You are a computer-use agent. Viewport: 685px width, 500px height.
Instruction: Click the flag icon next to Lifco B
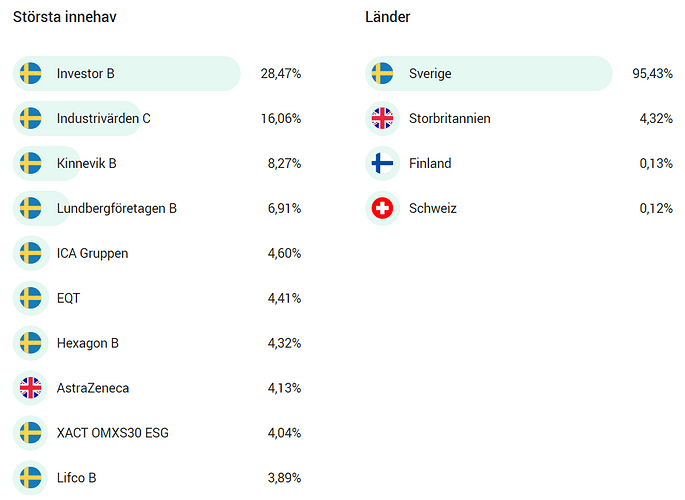[x=31, y=478]
